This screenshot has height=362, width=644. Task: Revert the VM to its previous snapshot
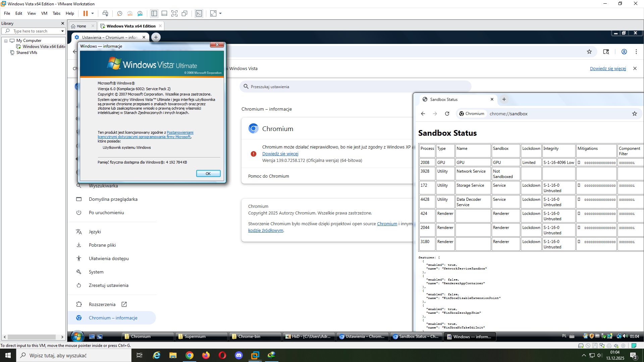tap(130, 13)
